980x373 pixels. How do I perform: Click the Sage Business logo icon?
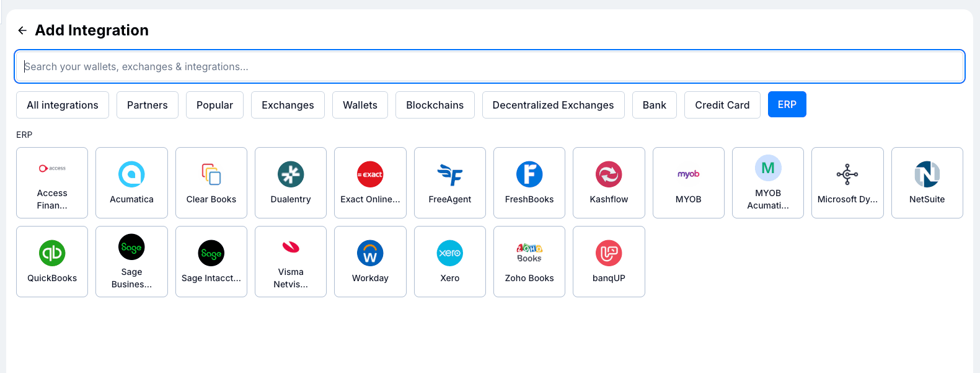[x=131, y=247]
